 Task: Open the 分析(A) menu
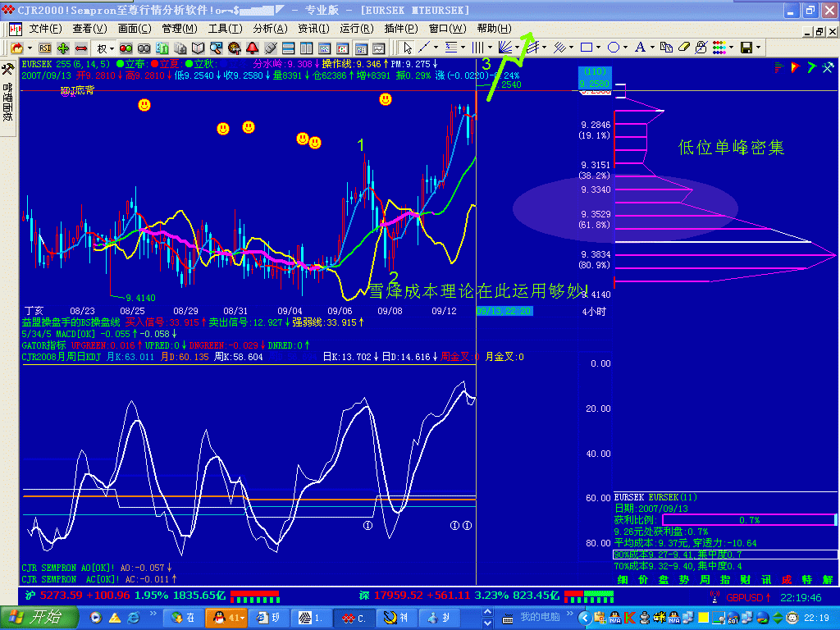click(x=269, y=29)
